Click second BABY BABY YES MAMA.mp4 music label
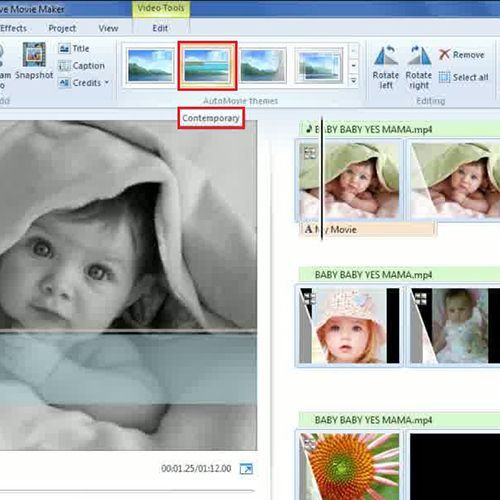500x500 pixels. pos(373,275)
